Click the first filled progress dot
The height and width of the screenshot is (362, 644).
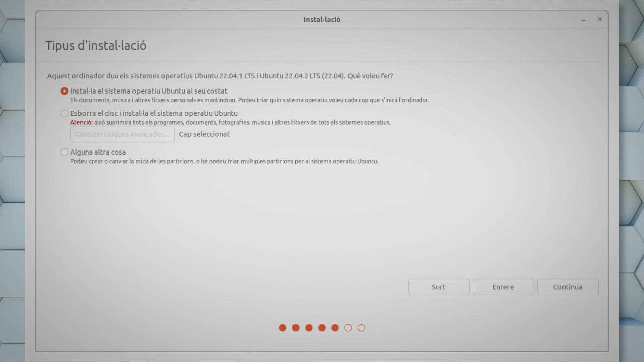(282, 328)
